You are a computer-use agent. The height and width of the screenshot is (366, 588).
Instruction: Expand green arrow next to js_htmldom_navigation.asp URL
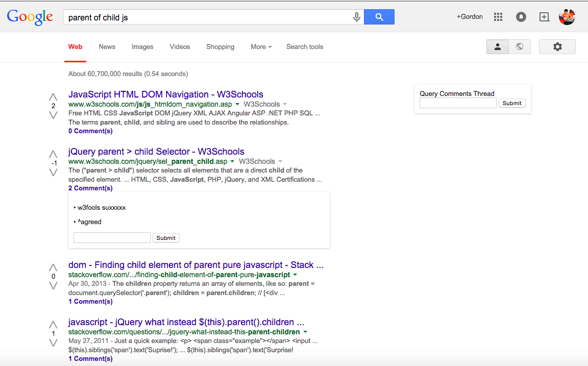click(237, 105)
